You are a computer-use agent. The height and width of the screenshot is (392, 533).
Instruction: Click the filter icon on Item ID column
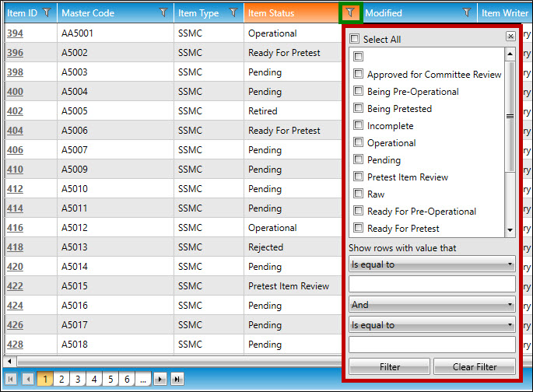(47, 12)
